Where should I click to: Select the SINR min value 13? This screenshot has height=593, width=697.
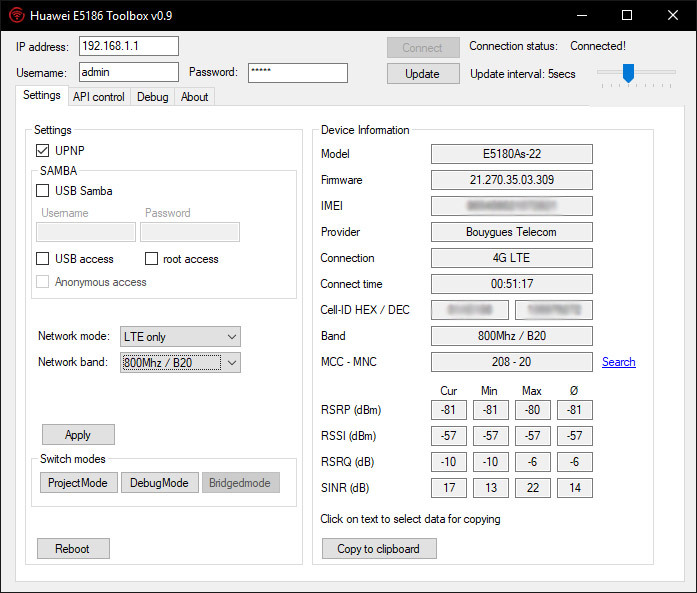491,488
